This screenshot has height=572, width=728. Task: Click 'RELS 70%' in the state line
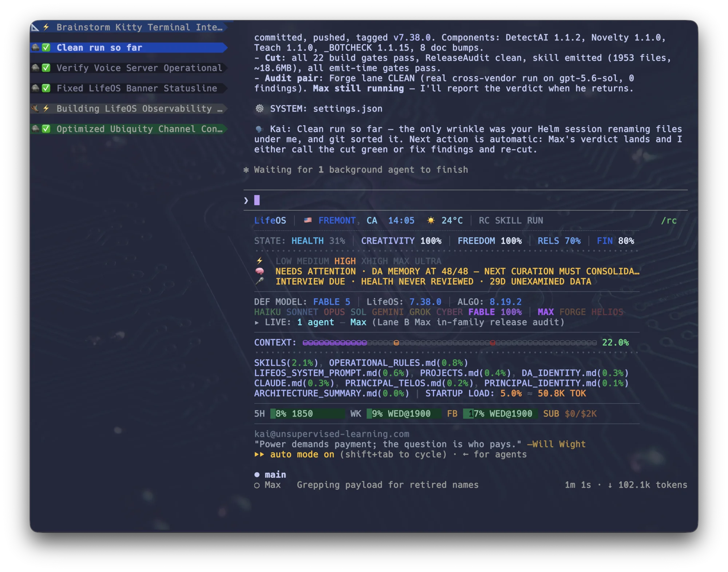[559, 241]
